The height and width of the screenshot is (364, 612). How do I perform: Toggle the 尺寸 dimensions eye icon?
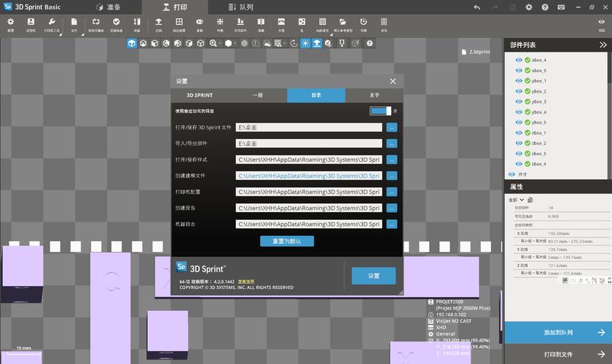pyautogui.click(x=511, y=175)
